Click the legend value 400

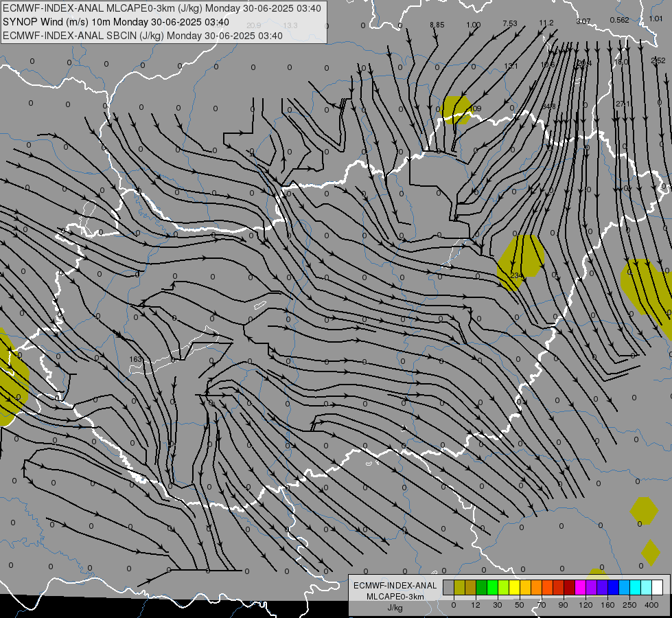click(x=651, y=605)
